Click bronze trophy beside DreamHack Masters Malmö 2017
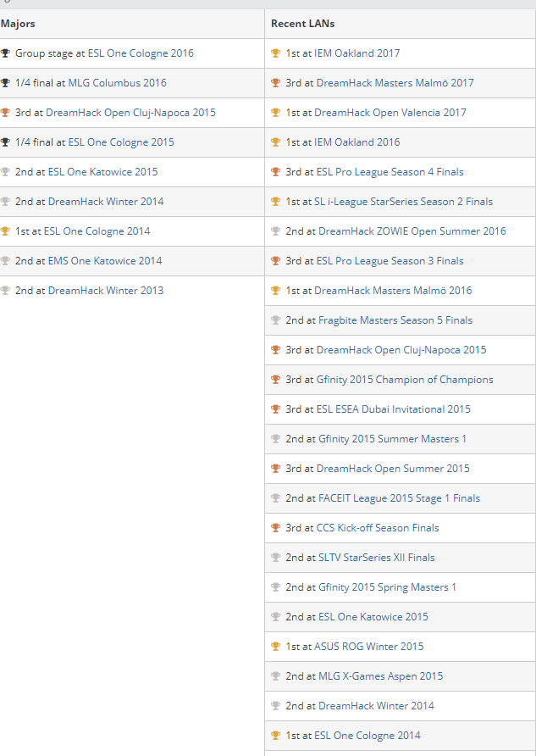 (275, 82)
